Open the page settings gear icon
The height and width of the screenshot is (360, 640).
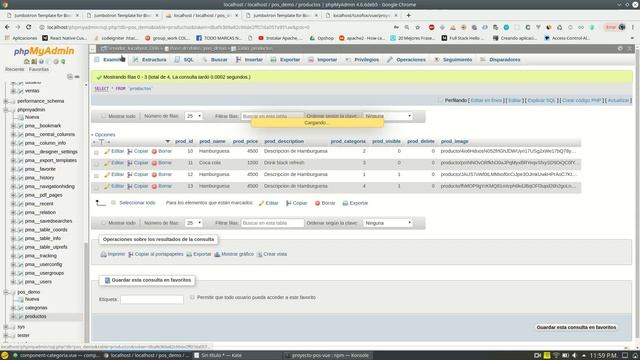coord(620,48)
